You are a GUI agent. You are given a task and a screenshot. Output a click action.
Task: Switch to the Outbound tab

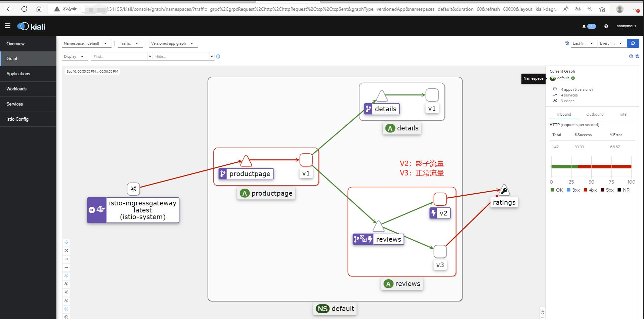tap(595, 114)
